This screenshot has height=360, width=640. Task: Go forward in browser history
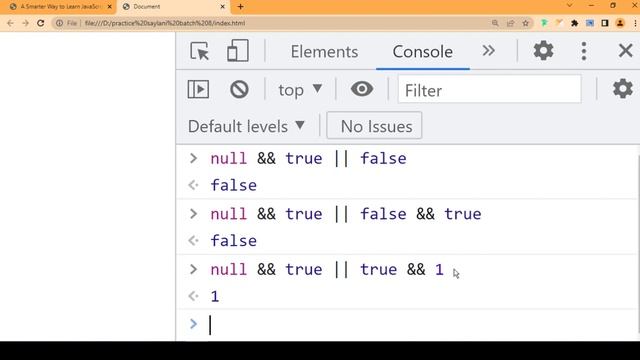pos(25,23)
